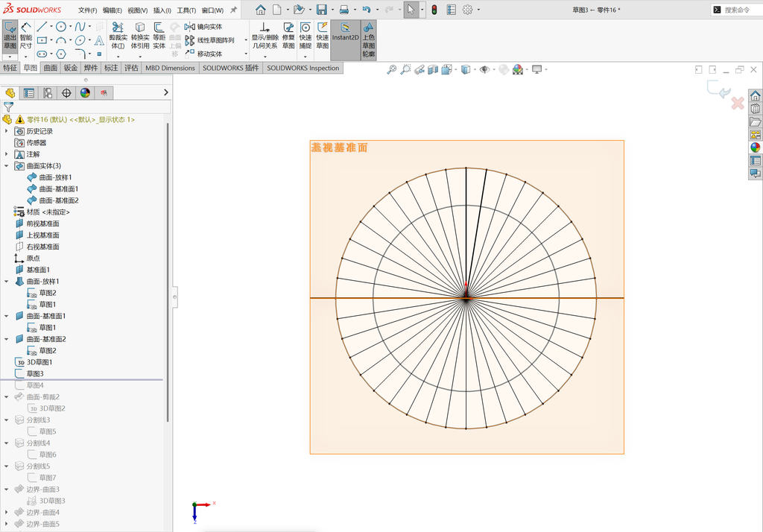Click Repair Sketch (修复草图)
Image resolution: width=763 pixels, height=532 pixels.
point(288,36)
